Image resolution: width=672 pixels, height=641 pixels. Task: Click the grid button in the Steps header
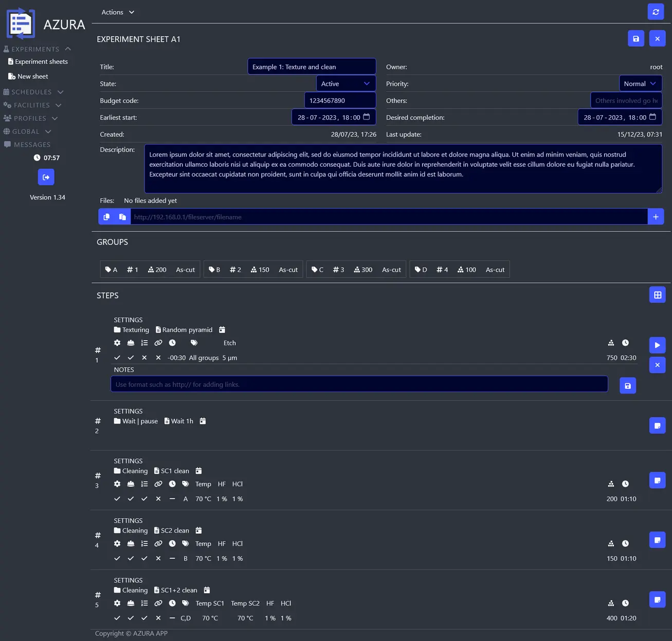[x=657, y=295]
